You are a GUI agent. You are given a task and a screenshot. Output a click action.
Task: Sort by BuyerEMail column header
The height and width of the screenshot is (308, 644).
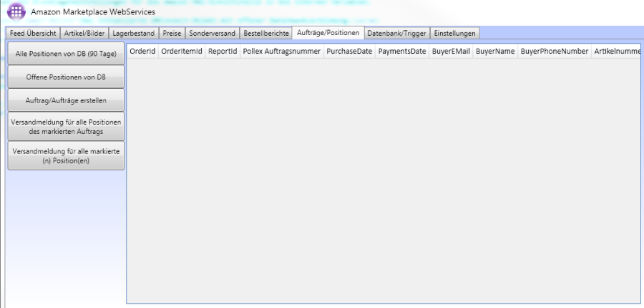point(451,52)
